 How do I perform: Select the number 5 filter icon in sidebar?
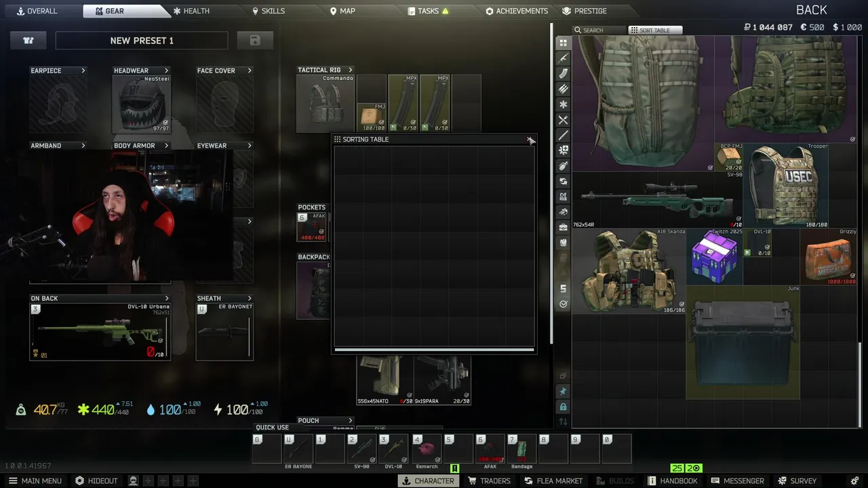(563, 289)
